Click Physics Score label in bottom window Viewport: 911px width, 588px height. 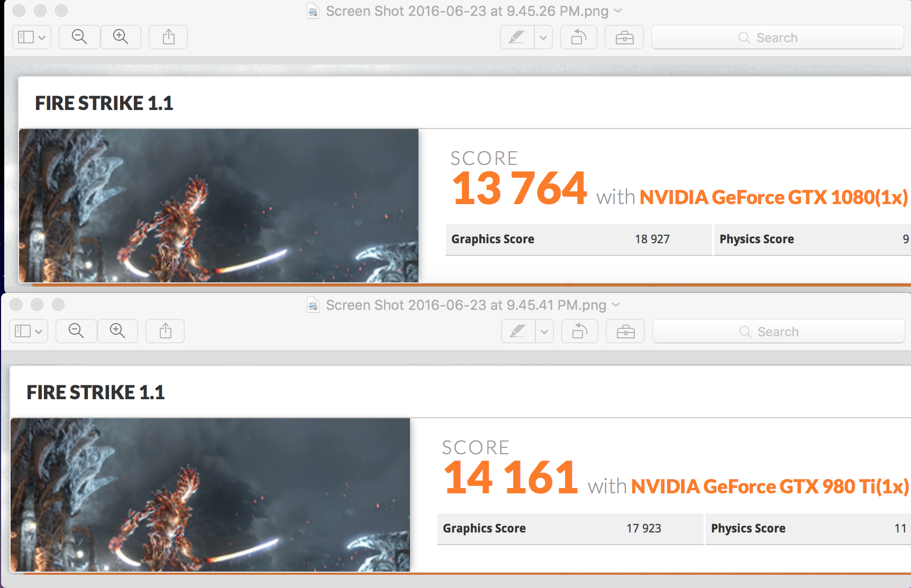click(x=748, y=528)
